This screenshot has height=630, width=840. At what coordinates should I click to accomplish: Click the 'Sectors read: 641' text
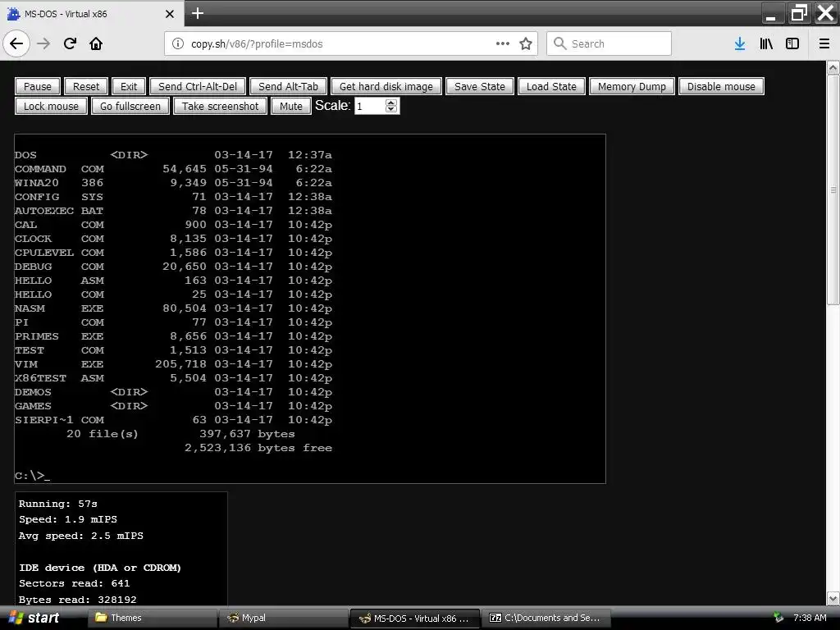[74, 583]
